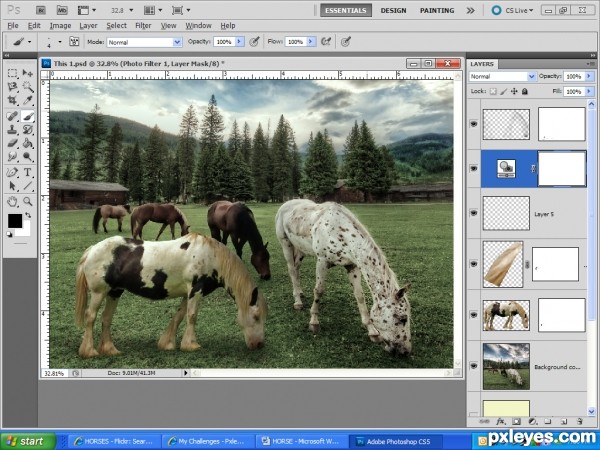This screenshot has height=450, width=600.
Task: Select the Blur tool
Action: [13, 157]
